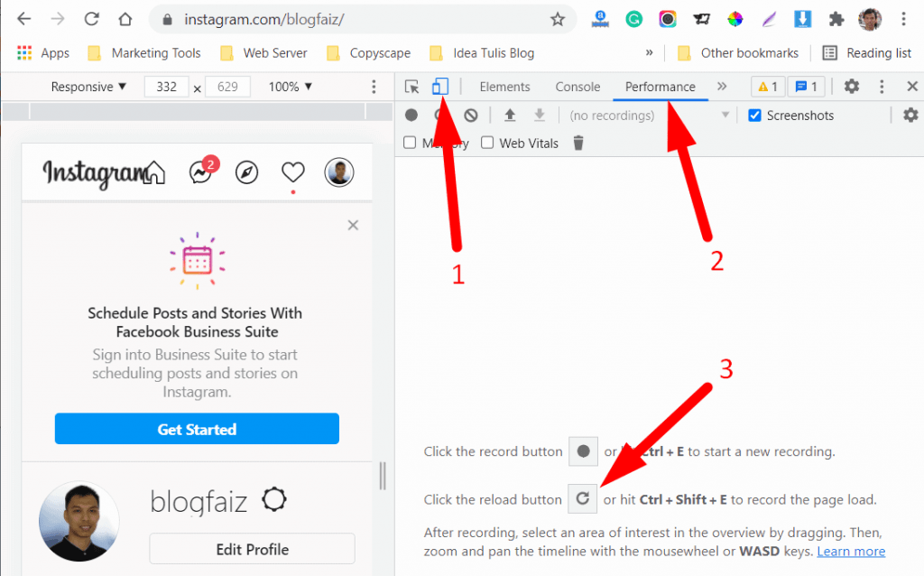Start recording with the record circle button
Image resolution: width=924 pixels, height=576 pixels.
coord(411,115)
